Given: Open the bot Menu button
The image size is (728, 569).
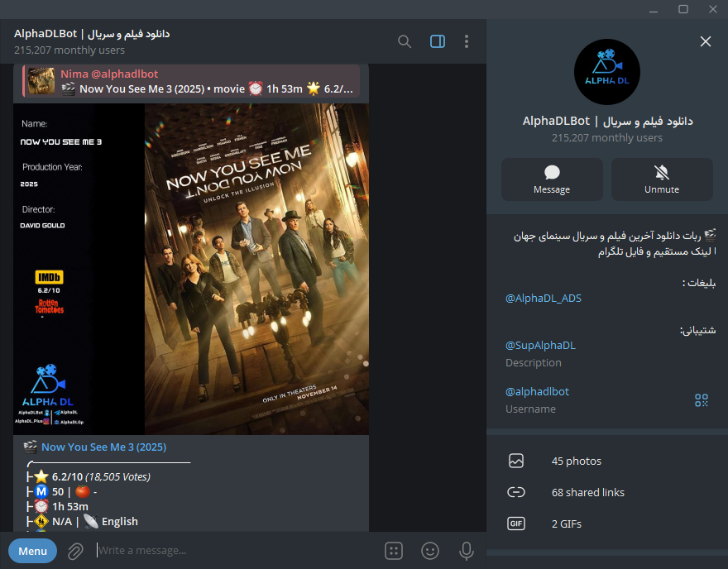Looking at the screenshot, I should [x=32, y=551].
